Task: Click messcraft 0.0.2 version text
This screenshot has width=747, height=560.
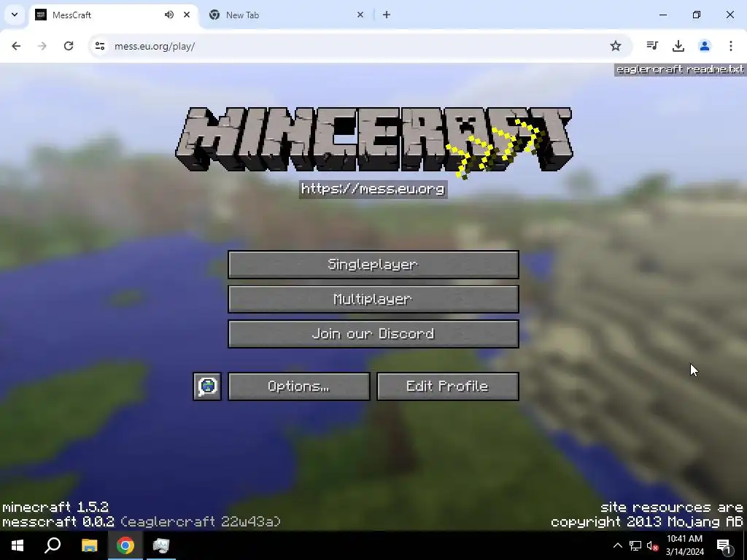Action: pyautogui.click(x=58, y=522)
